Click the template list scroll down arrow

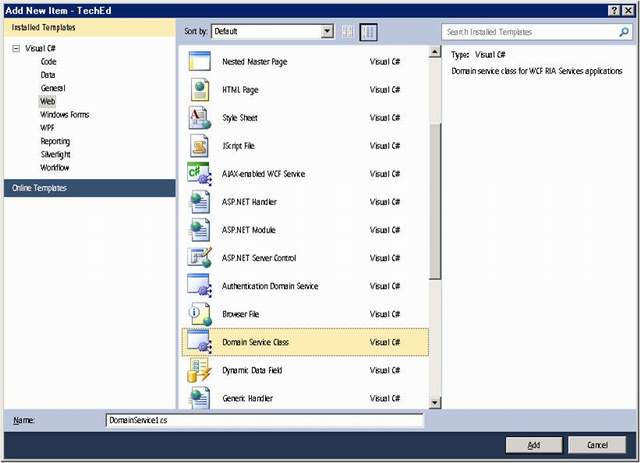click(435, 403)
